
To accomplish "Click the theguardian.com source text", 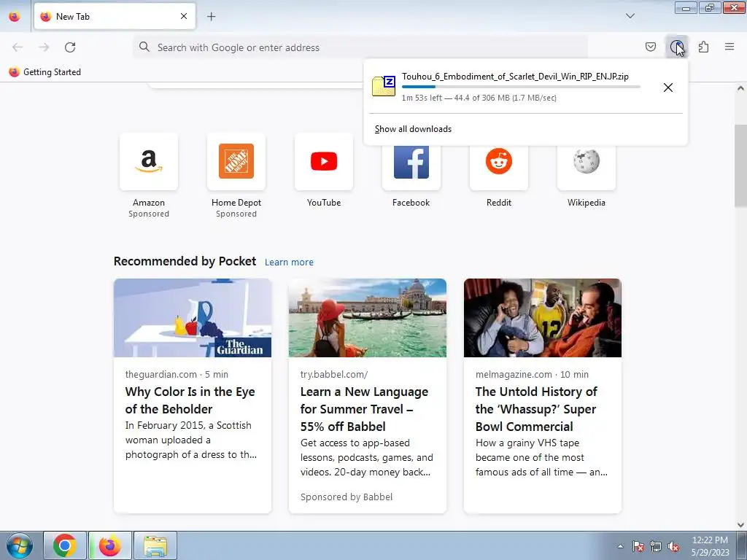I will click(161, 374).
